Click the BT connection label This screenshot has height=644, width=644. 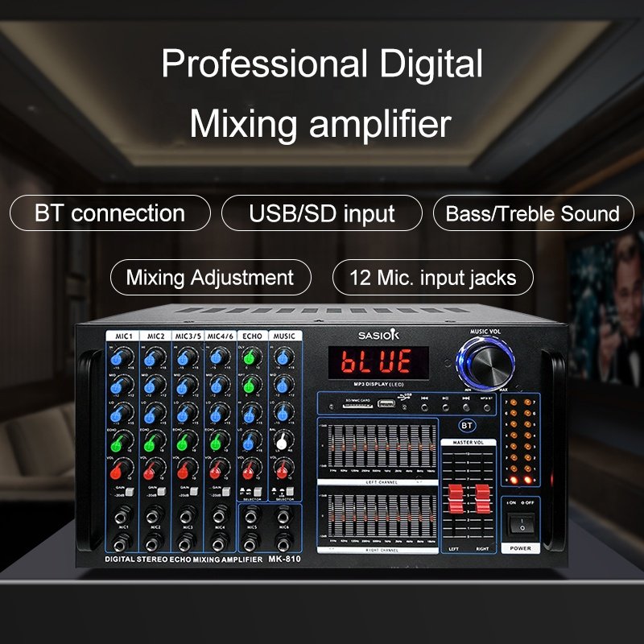[109, 213]
